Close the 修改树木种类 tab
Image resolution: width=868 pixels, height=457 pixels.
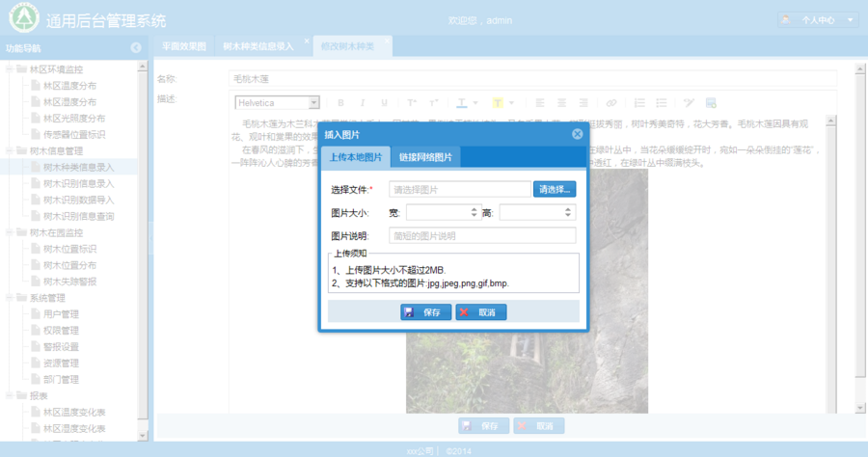pos(387,40)
